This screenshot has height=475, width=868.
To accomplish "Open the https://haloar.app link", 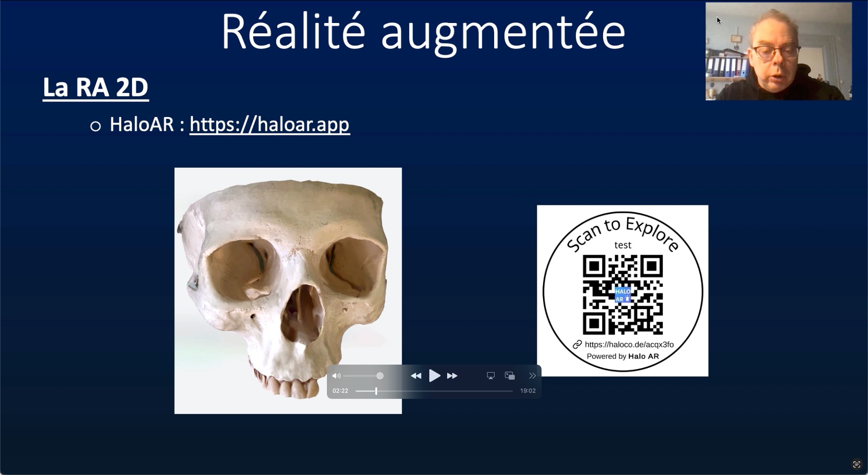I will [x=270, y=125].
